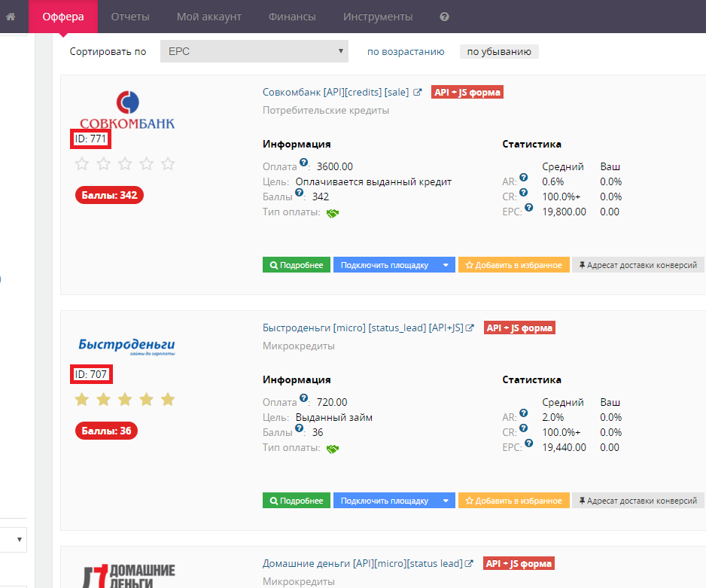Click Подробнее for Быстроденьги offer
This screenshot has height=588, width=706.
[297, 501]
